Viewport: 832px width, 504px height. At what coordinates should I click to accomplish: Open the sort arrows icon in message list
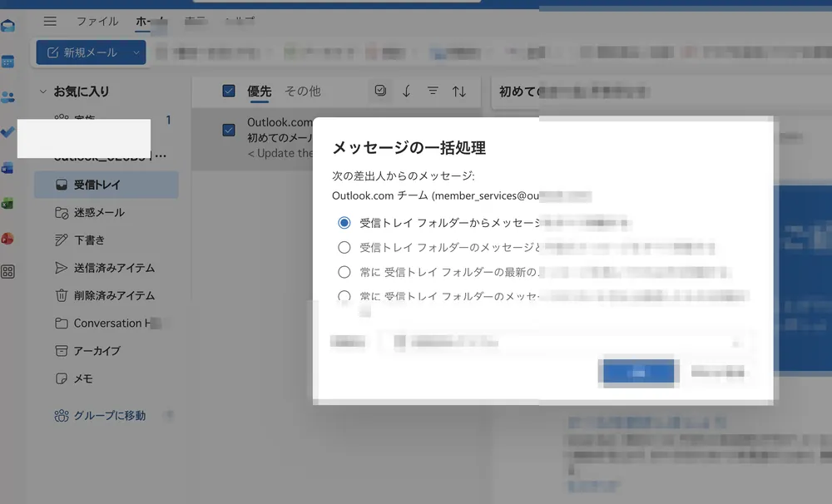coord(459,91)
